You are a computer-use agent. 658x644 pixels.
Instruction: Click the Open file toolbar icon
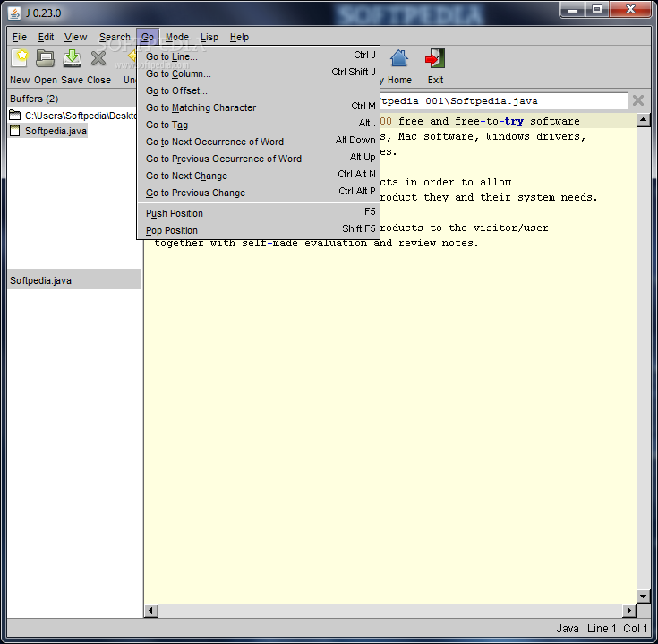(x=45, y=58)
